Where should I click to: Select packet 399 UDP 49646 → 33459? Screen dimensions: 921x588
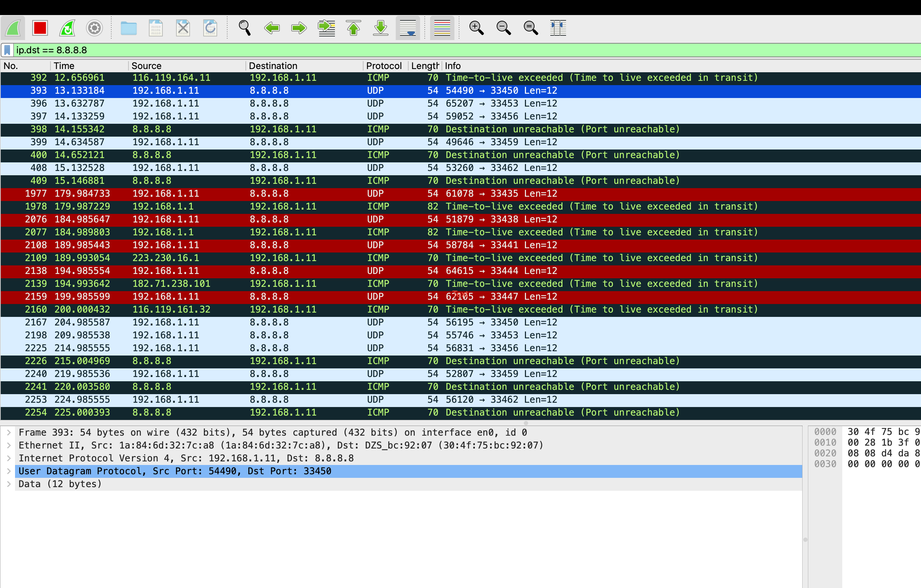(x=460, y=142)
